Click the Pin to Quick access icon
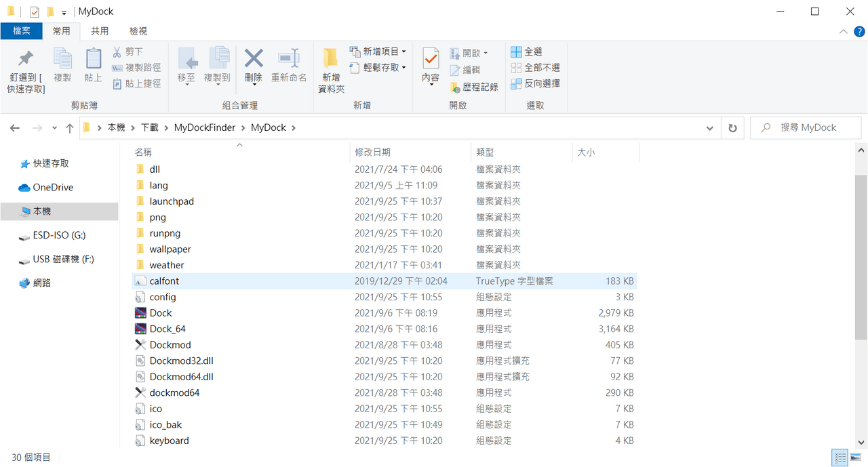Screen dimensions: 868x467 click(26, 58)
